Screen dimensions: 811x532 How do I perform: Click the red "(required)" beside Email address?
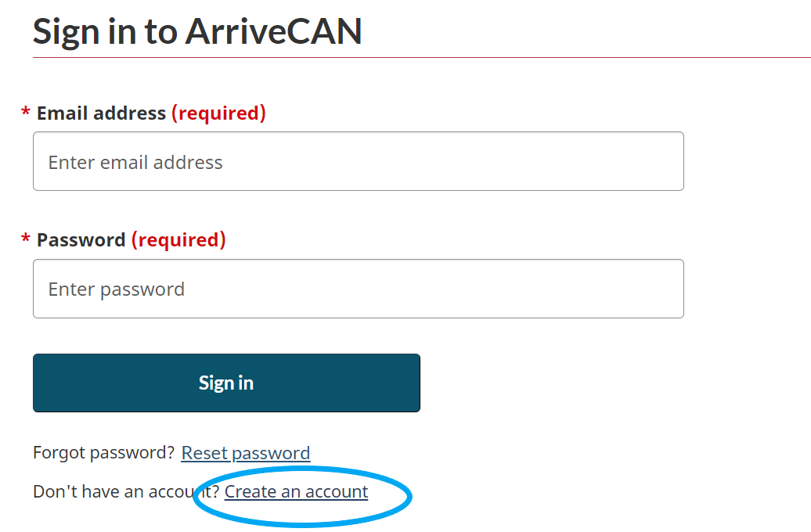(218, 113)
